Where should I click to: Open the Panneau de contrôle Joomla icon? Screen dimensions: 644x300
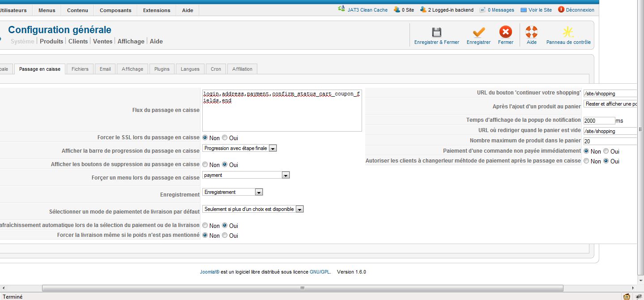tap(568, 32)
